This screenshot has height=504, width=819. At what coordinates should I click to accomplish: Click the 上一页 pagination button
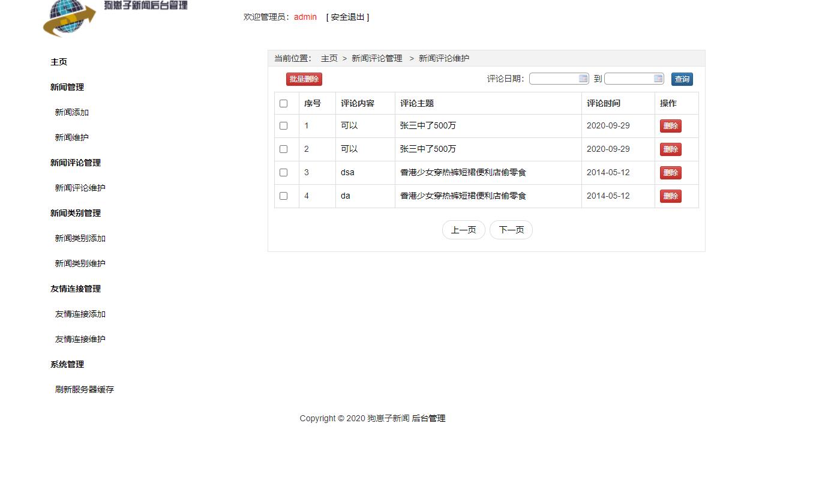pyautogui.click(x=463, y=230)
